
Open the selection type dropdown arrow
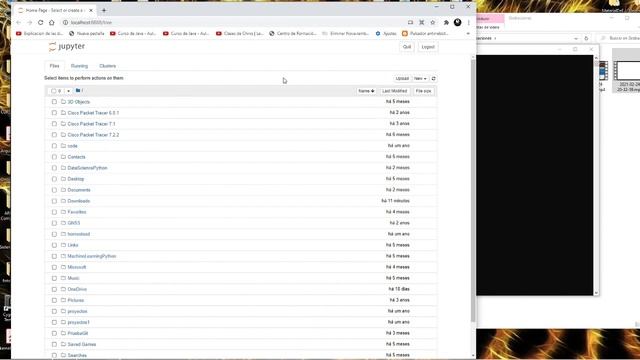68,91
